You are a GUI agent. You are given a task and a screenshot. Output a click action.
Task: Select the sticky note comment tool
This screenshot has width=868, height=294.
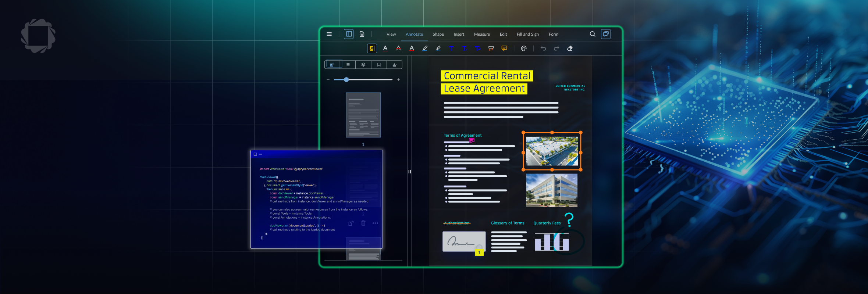(504, 49)
